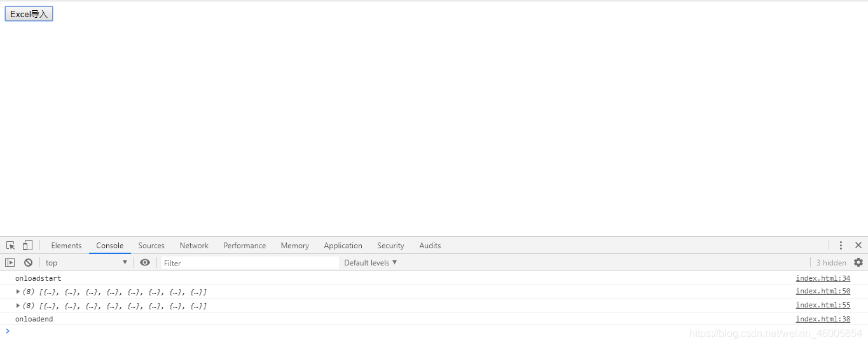Open console settings gear icon

coord(858,262)
